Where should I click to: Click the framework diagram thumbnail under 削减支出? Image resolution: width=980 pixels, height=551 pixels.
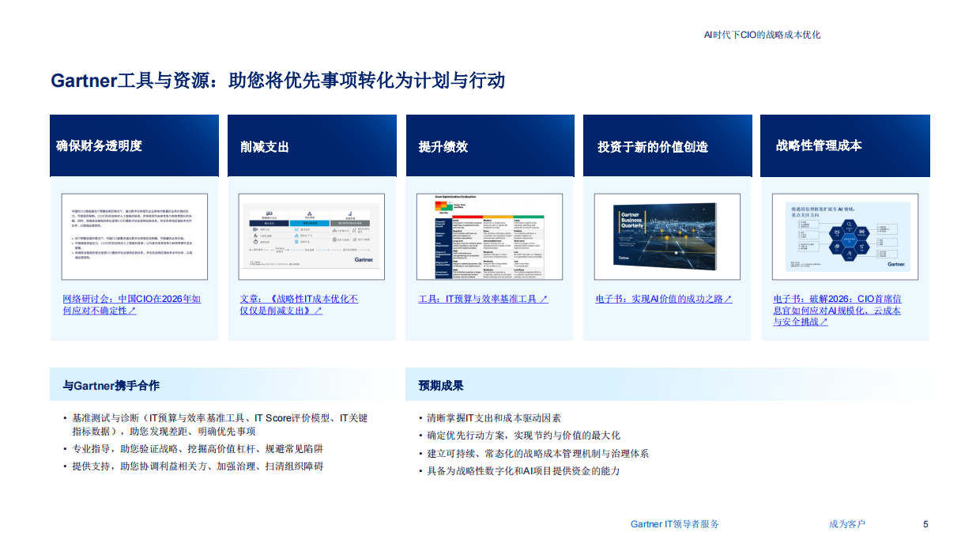(312, 236)
